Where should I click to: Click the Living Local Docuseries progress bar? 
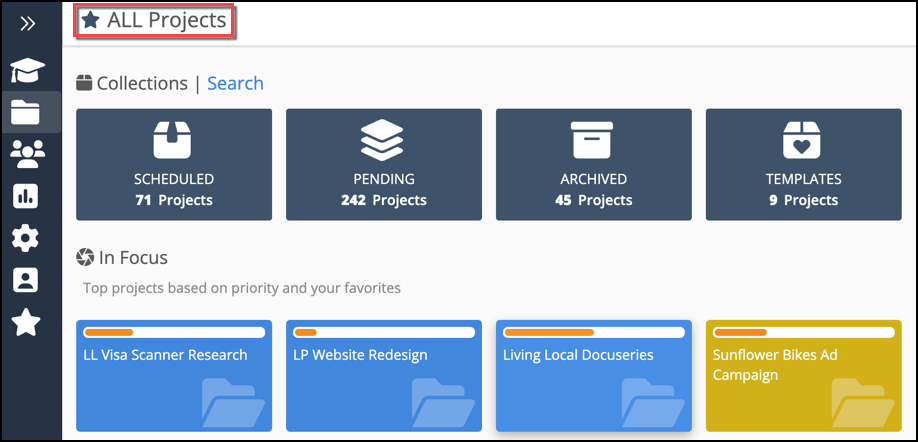tap(594, 332)
